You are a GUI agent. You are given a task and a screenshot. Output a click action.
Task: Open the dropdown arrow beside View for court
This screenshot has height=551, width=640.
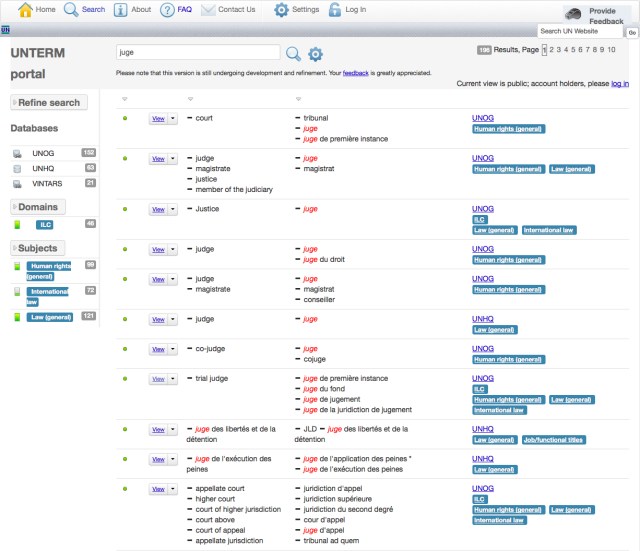(173, 119)
